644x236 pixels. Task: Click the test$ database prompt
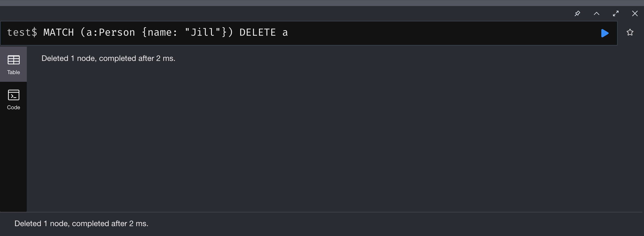click(22, 32)
